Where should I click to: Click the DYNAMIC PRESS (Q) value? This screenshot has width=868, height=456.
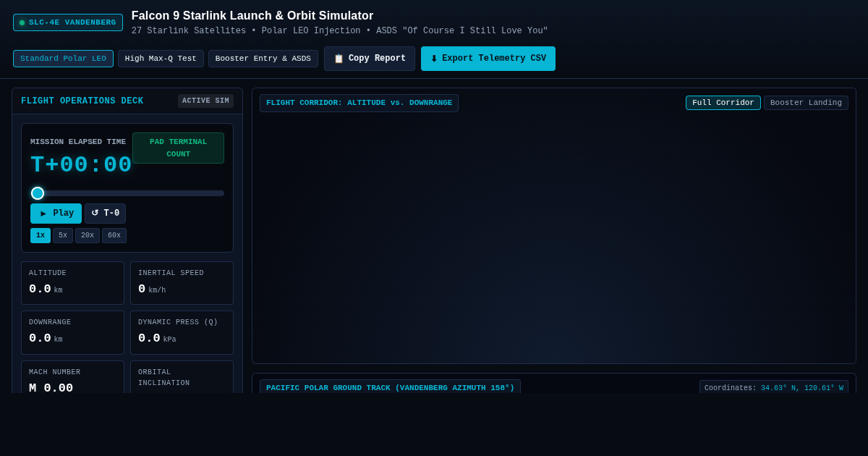pyautogui.click(x=157, y=339)
